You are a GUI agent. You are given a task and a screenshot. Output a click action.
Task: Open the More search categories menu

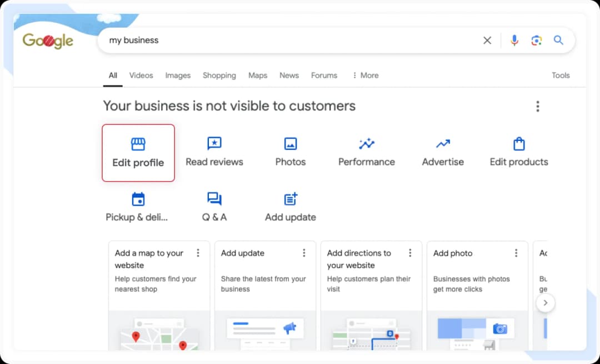365,75
